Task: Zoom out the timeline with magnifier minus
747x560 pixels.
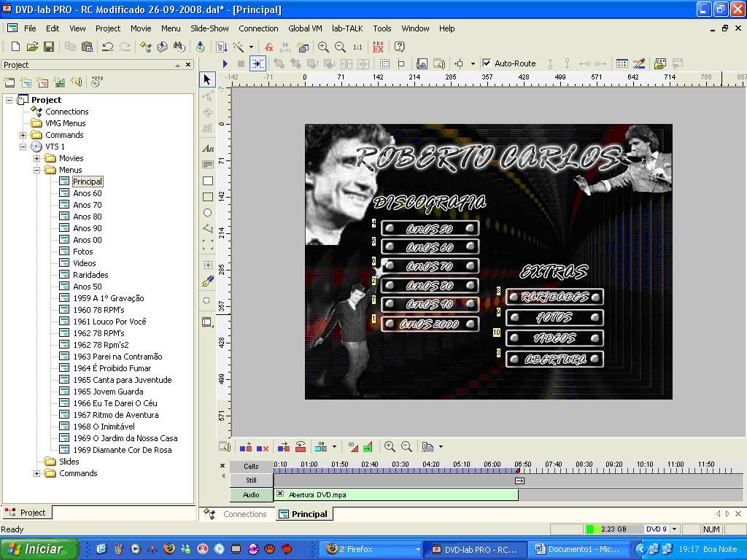Action: tap(406, 447)
